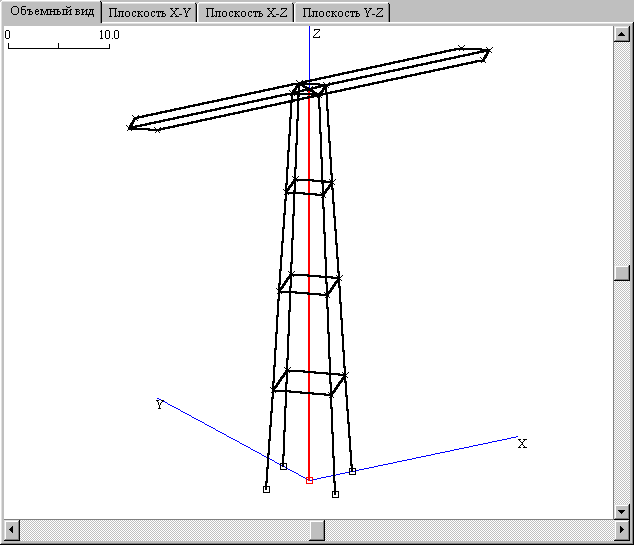Click the vertical scrollbar down arrow
Image resolution: width=634 pixels, height=545 pixels.
pos(622,511)
